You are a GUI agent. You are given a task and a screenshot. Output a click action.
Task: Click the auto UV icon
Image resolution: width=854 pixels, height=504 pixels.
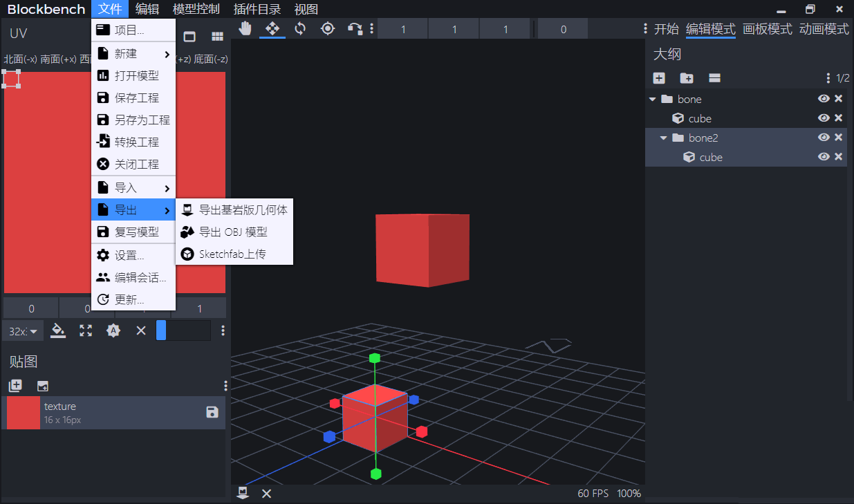point(113,331)
